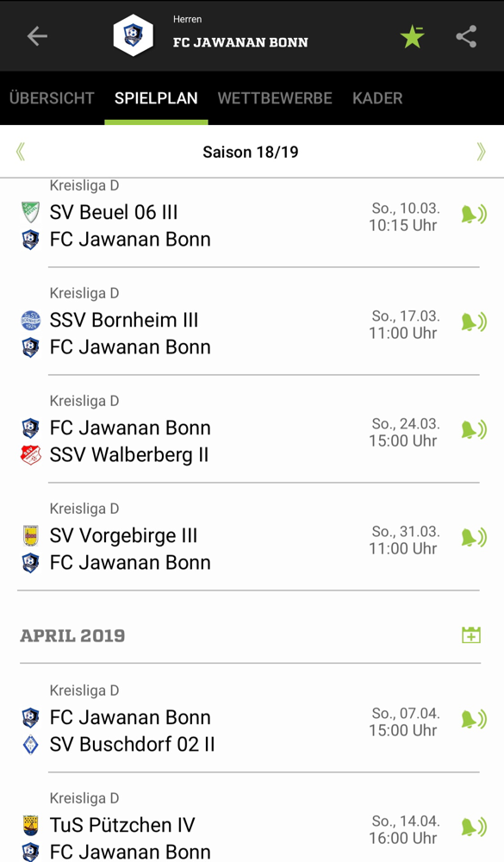Switch to the Übersicht tab
The height and width of the screenshot is (862, 504).
coord(52,98)
